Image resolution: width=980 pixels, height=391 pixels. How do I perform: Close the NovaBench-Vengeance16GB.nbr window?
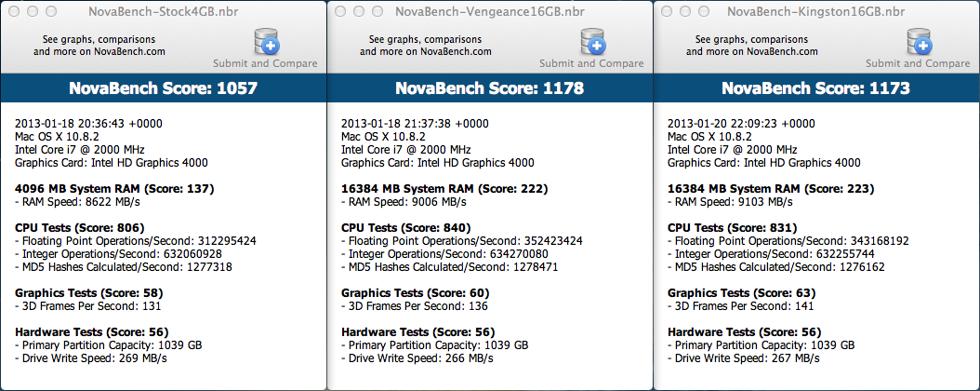tap(340, 11)
